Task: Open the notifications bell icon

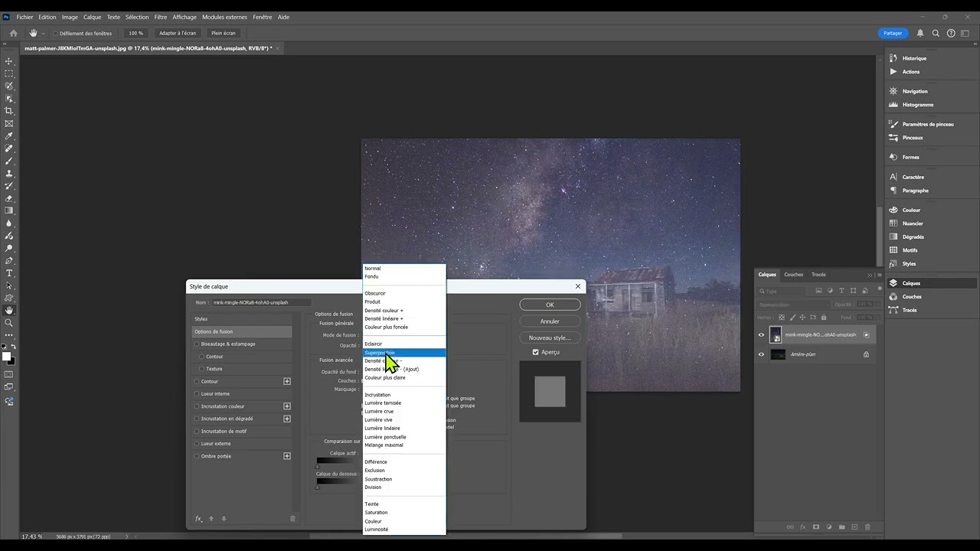Action: click(x=920, y=33)
